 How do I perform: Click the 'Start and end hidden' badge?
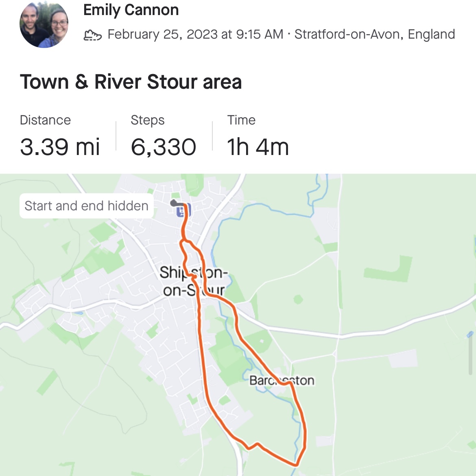(86, 206)
